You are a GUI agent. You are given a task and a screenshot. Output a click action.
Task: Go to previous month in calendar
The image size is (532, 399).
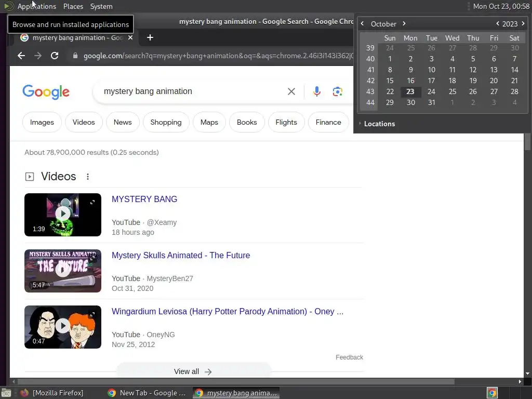[362, 24]
